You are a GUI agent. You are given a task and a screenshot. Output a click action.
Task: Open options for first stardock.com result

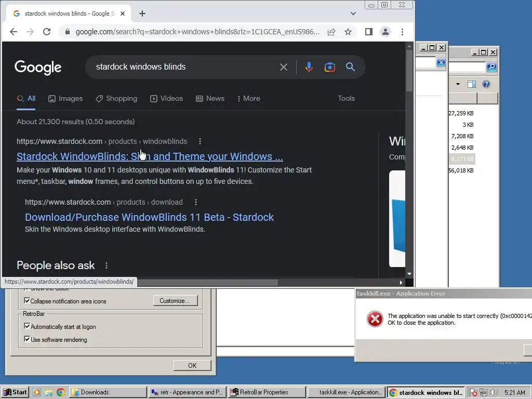(x=200, y=141)
